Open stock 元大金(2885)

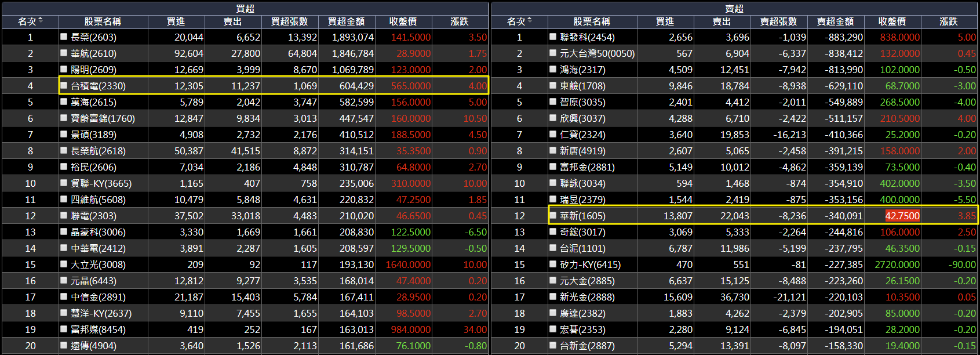click(x=587, y=281)
